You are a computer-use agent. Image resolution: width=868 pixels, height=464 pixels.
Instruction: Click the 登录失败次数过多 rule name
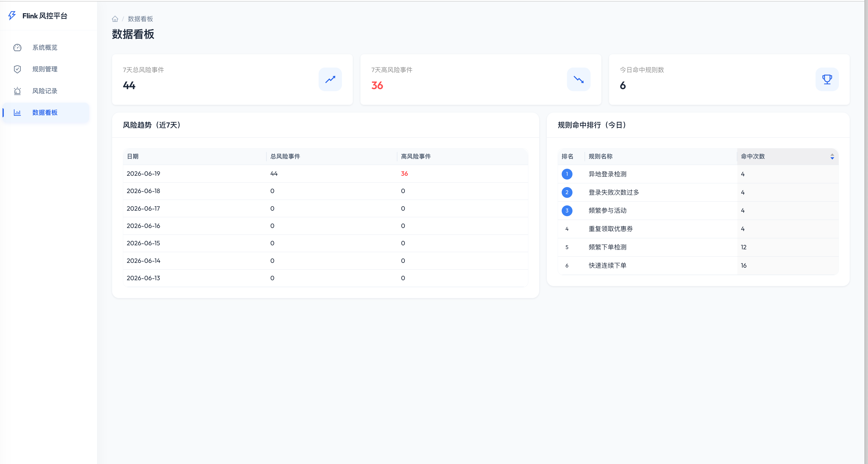tap(614, 192)
